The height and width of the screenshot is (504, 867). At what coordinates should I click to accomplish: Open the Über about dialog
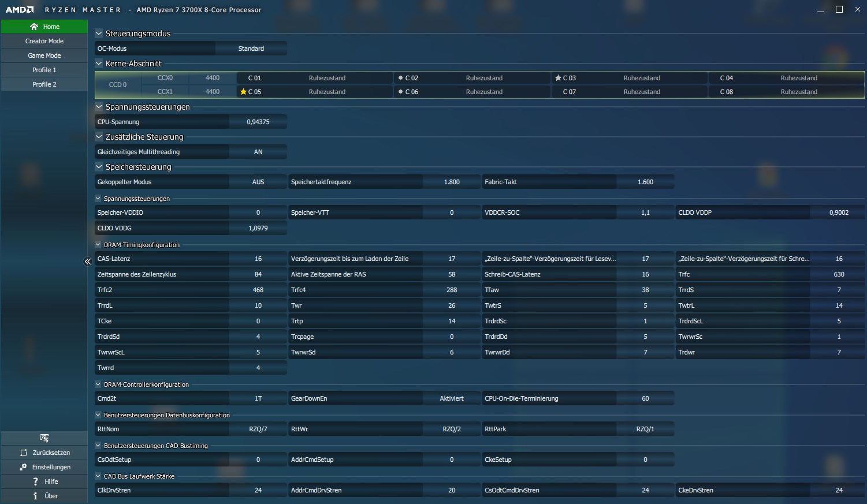pyautogui.click(x=44, y=496)
